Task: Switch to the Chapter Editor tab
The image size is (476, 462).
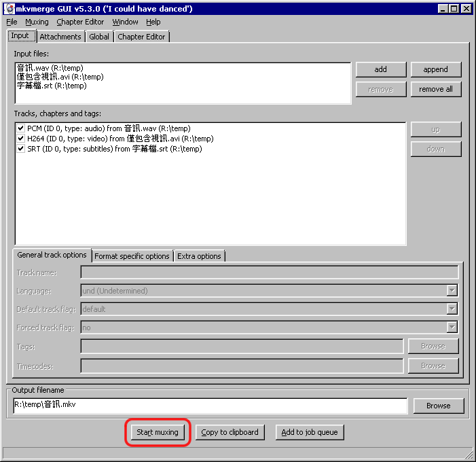Action: pos(141,37)
